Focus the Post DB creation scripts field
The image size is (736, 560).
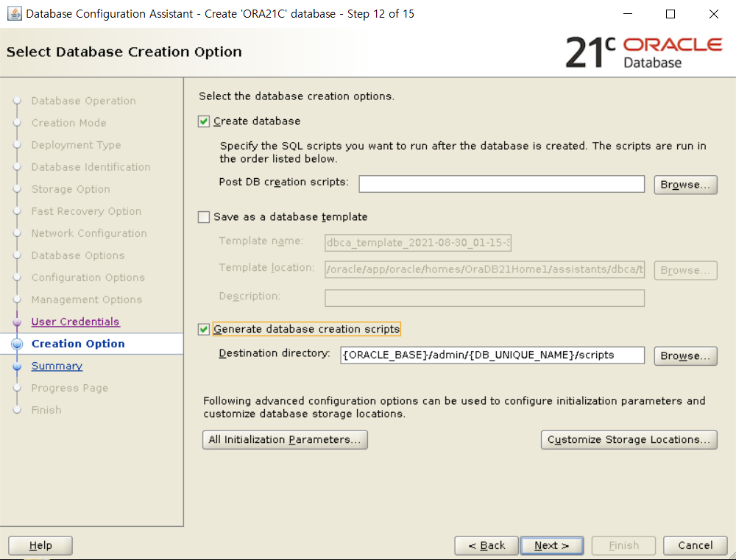[501, 184]
